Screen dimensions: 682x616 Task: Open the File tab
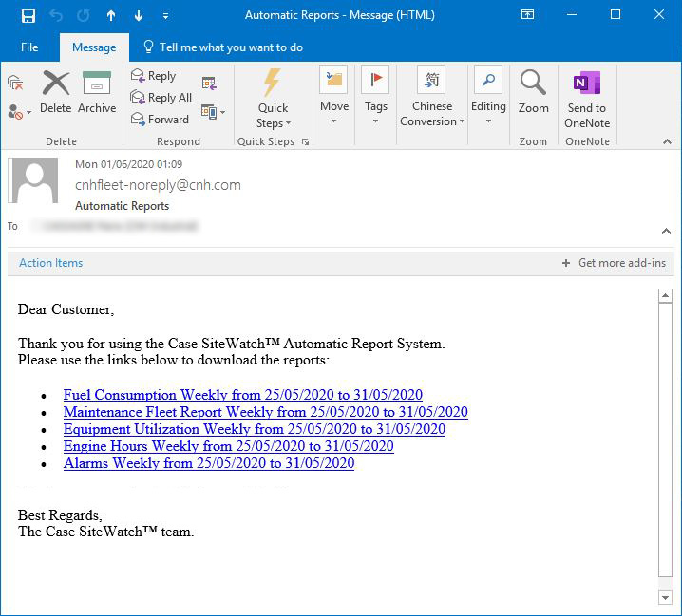[29, 47]
